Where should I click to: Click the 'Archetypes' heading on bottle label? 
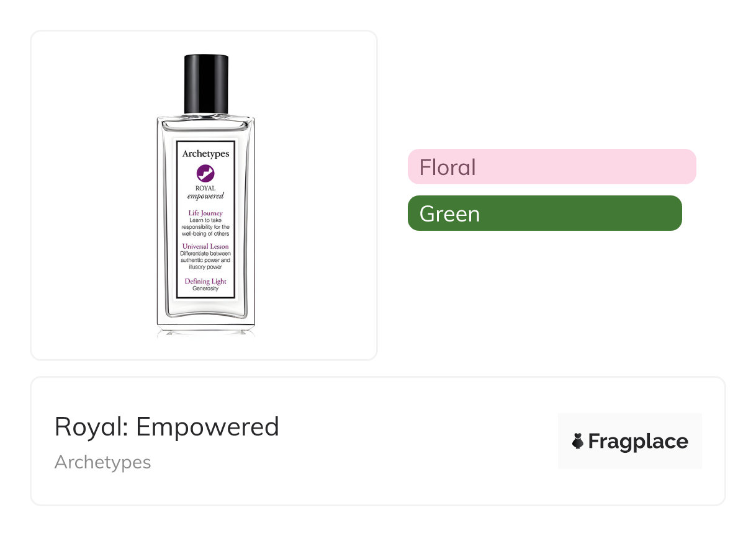click(205, 154)
